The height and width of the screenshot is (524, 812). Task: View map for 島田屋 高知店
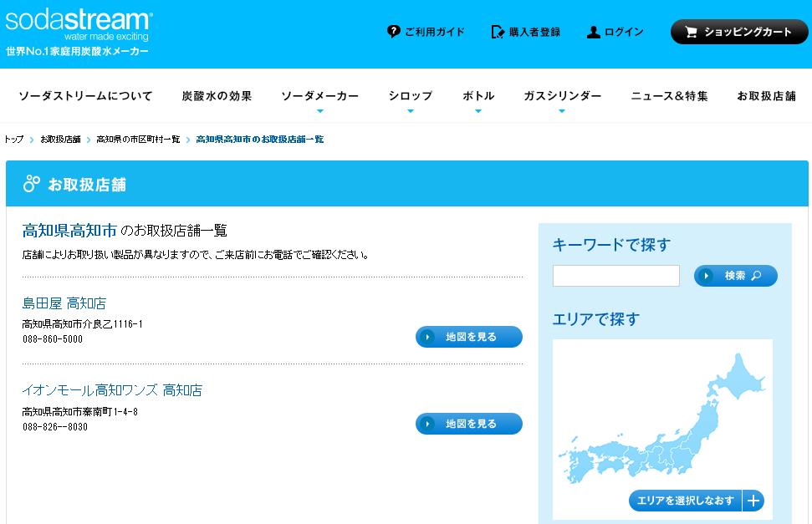(468, 337)
